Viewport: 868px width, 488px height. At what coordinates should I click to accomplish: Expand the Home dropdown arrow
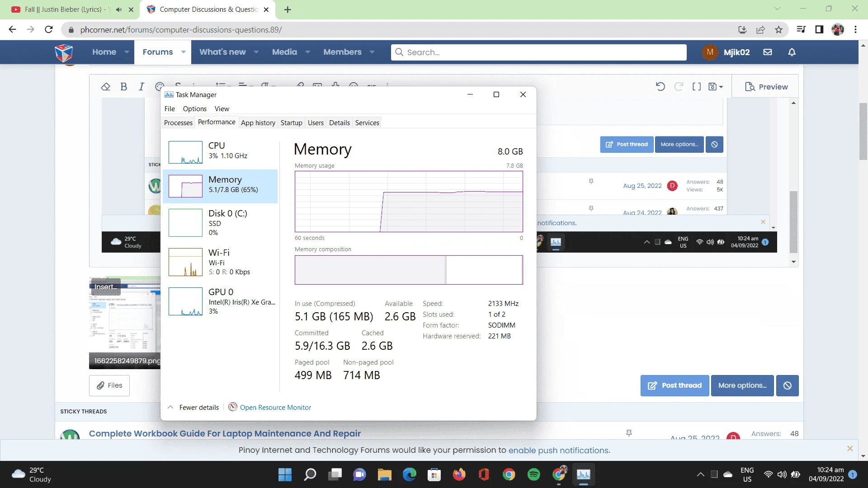pyautogui.click(x=127, y=52)
